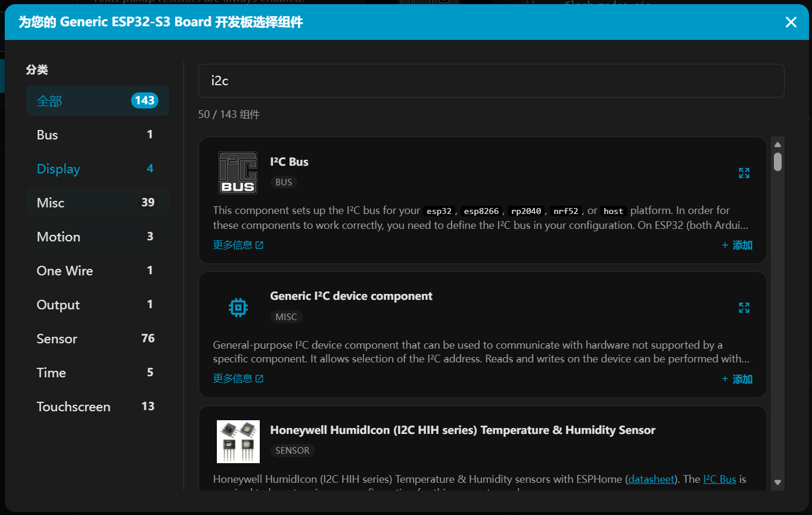Click the scrollbar down arrow
The width and height of the screenshot is (812, 515).
coord(777,482)
